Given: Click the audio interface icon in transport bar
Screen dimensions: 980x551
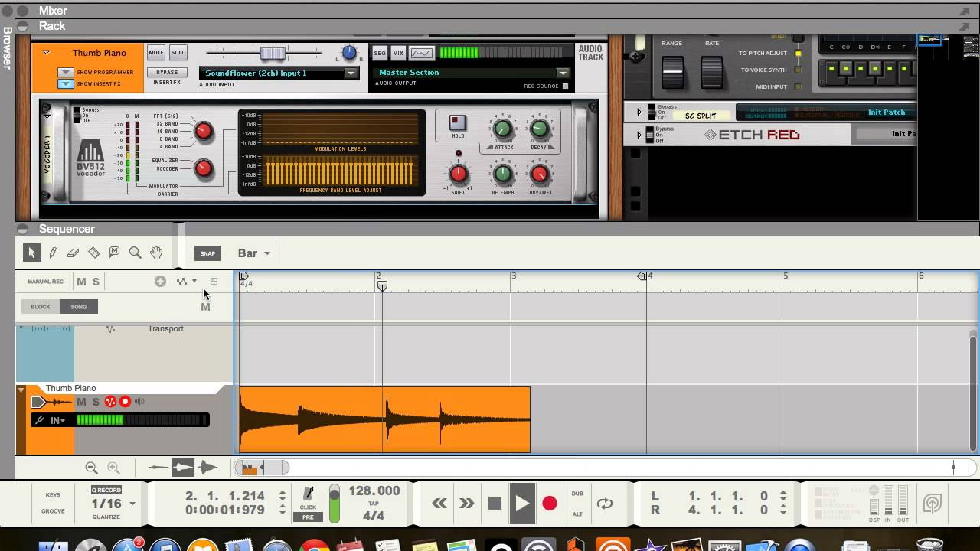Looking at the screenshot, I should pos(932,503).
